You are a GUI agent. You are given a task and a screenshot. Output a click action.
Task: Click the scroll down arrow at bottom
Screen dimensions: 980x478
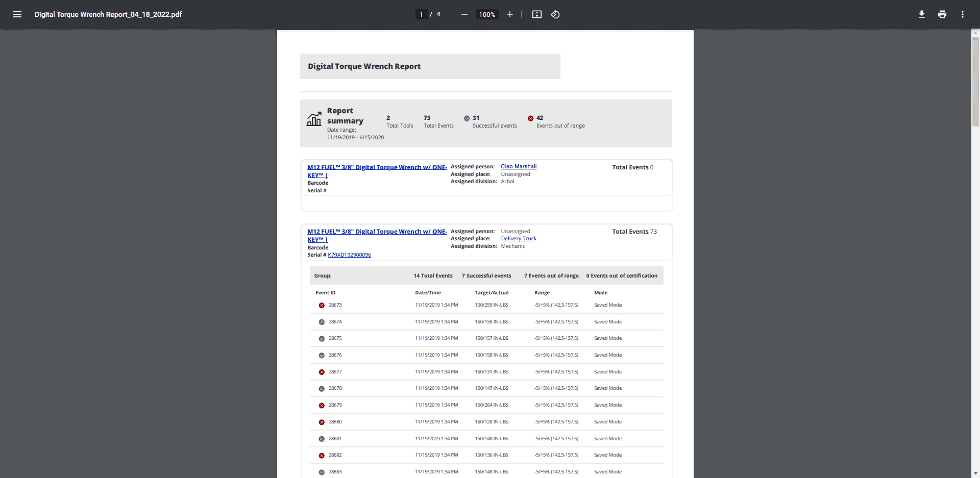point(975,473)
